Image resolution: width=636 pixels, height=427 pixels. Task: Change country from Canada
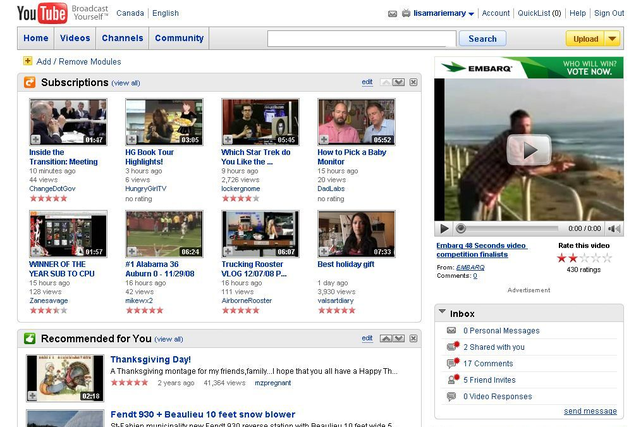click(130, 13)
